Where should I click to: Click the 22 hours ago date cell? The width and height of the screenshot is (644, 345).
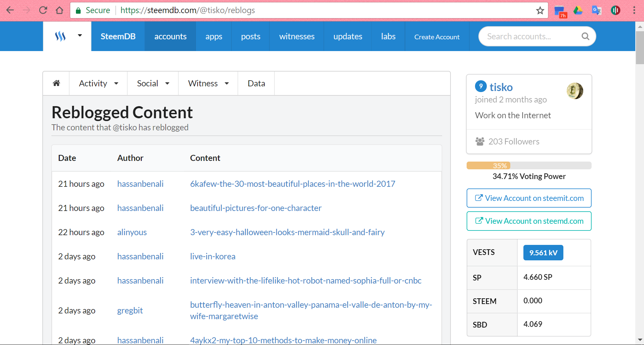(x=81, y=232)
